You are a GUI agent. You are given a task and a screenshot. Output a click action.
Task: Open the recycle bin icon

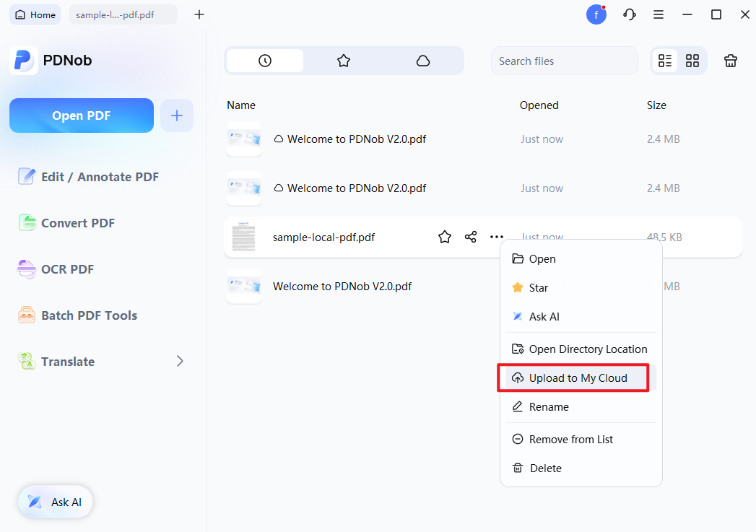[x=731, y=61]
